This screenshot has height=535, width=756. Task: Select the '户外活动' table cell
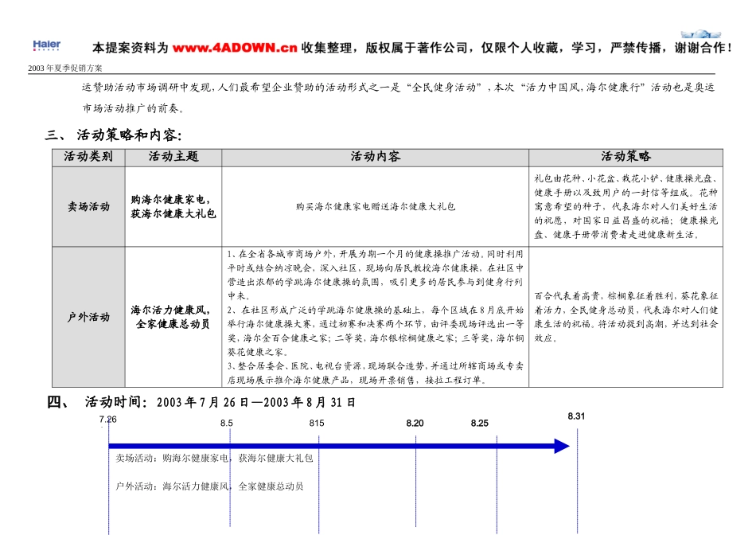click(88, 317)
